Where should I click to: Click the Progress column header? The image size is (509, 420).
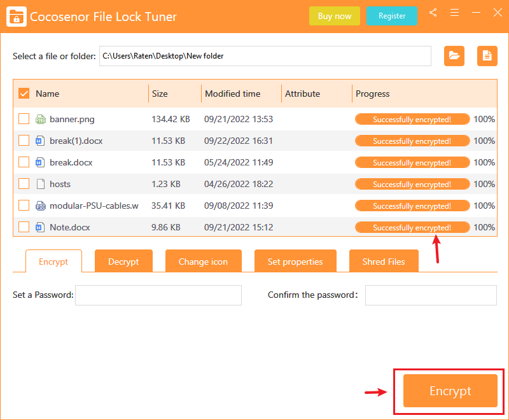click(372, 94)
